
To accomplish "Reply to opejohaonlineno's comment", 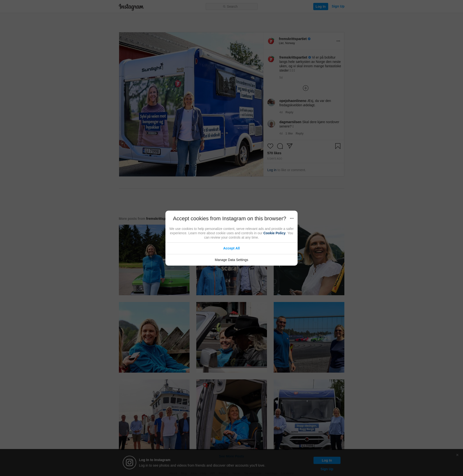I will [289, 112].
